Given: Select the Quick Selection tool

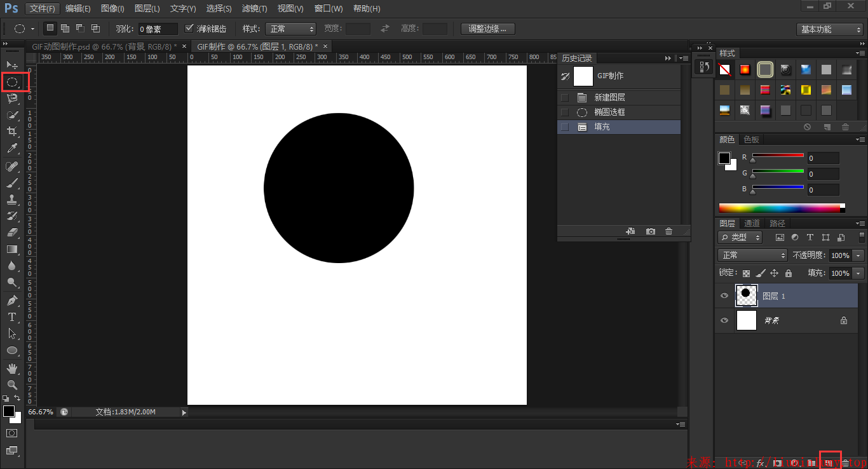Looking at the screenshot, I should point(12,115).
